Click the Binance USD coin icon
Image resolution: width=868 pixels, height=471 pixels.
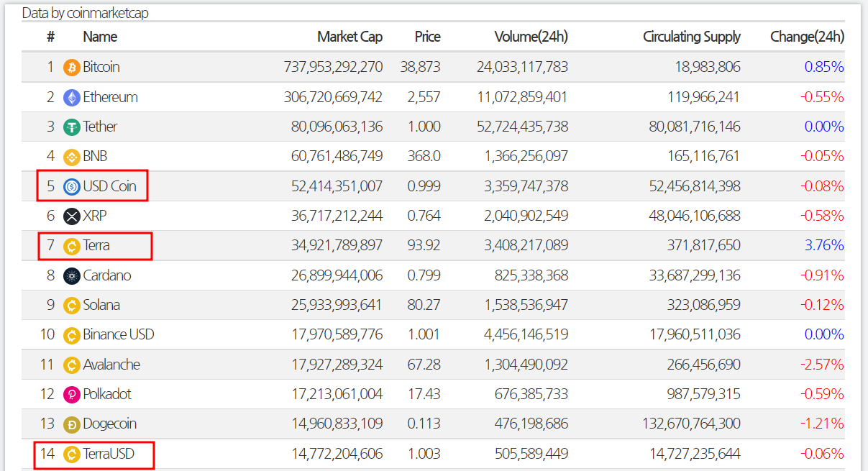coord(72,335)
